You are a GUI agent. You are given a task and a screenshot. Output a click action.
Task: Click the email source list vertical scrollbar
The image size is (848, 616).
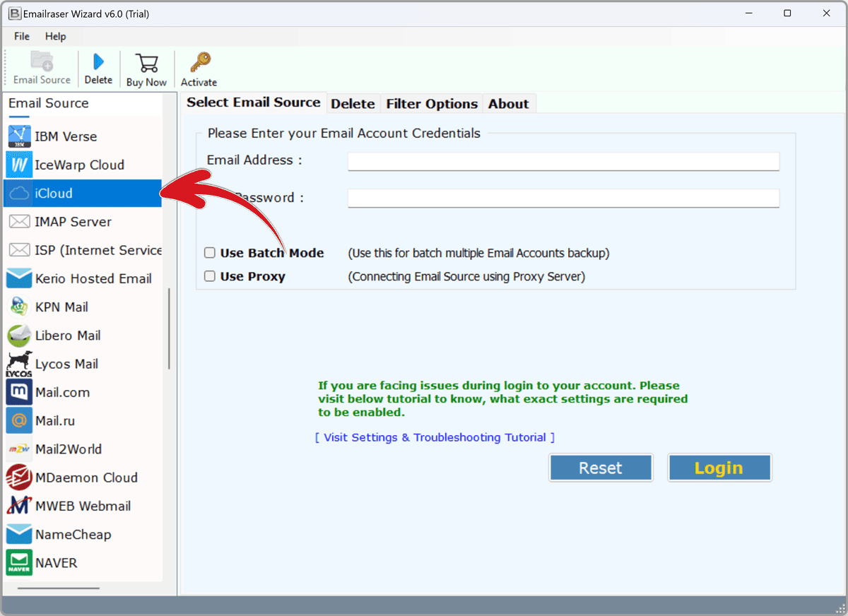(169, 328)
